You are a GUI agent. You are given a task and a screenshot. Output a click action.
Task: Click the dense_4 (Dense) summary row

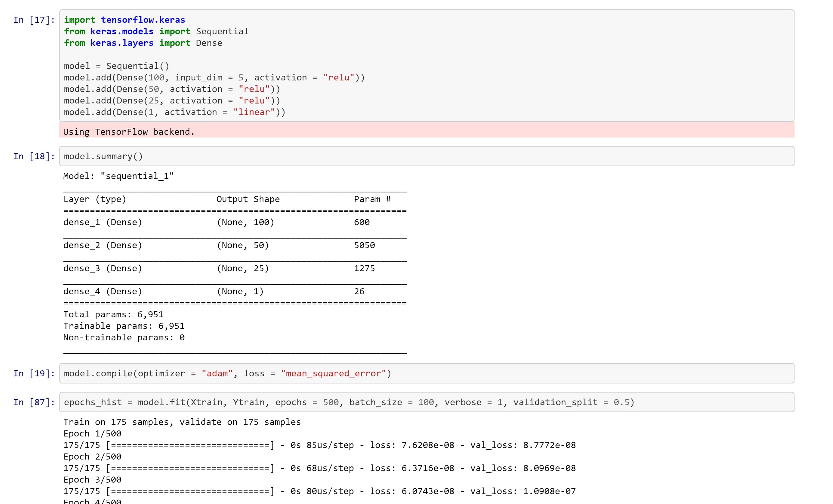[x=102, y=292]
